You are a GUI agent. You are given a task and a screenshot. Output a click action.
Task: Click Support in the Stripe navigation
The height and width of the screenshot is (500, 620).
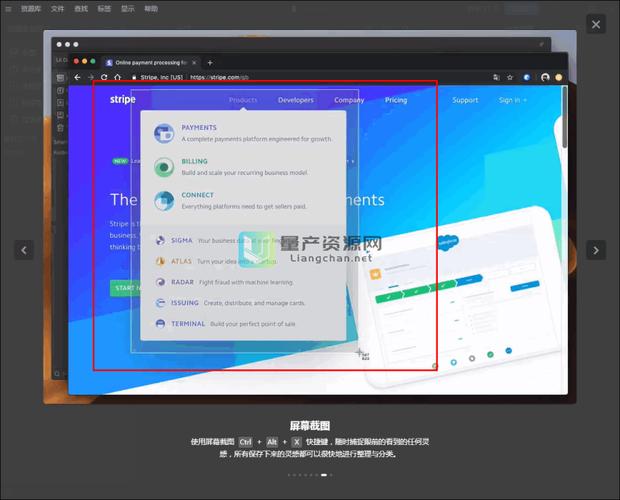[x=465, y=100]
